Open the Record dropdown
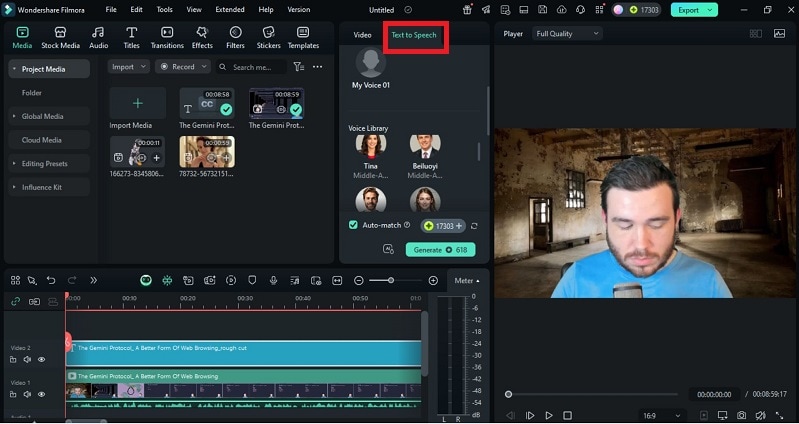The height and width of the screenshot is (424, 799). pyautogui.click(x=182, y=67)
